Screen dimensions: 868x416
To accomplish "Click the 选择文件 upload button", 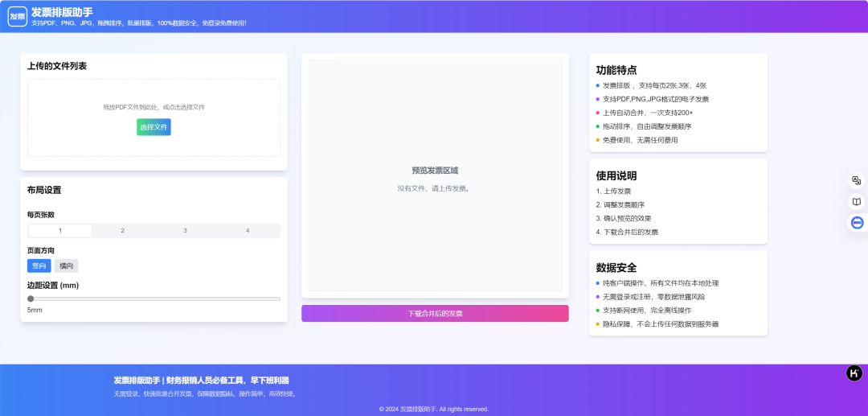I will click(x=154, y=127).
